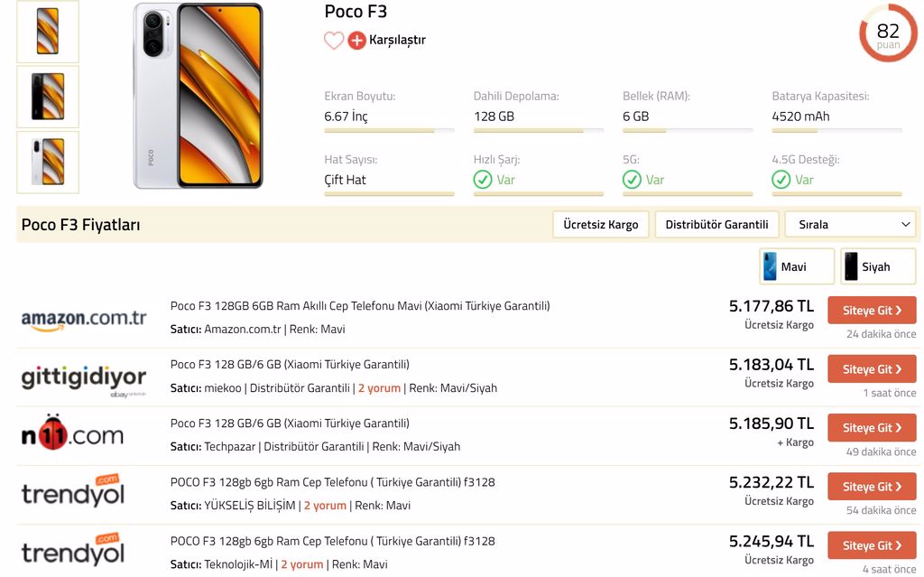Click the '54 dakika önce' timestamp
924x577 pixels.
point(881,510)
